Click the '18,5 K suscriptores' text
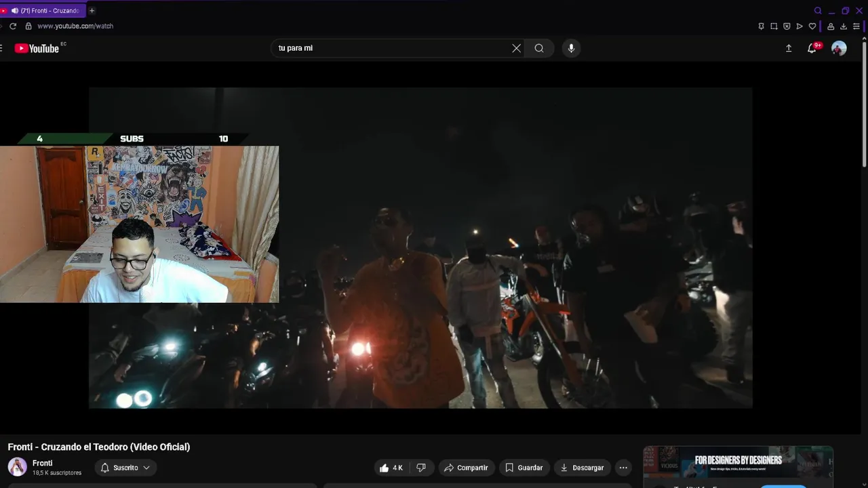The height and width of the screenshot is (488, 868). point(57,473)
